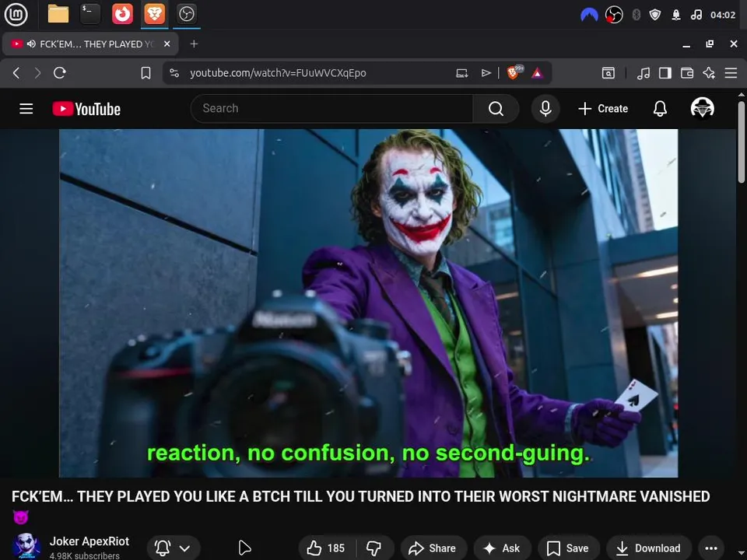Open Joker ApexRiot channel avatar
Viewport: 747px width, 560px height.
26,546
